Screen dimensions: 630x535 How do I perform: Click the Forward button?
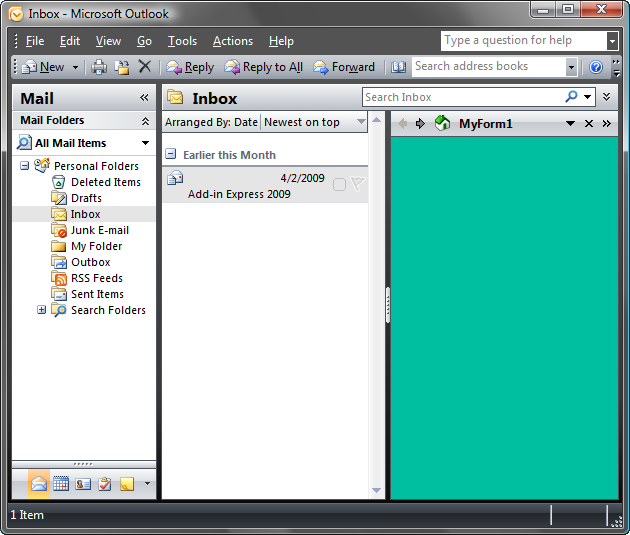[344, 67]
